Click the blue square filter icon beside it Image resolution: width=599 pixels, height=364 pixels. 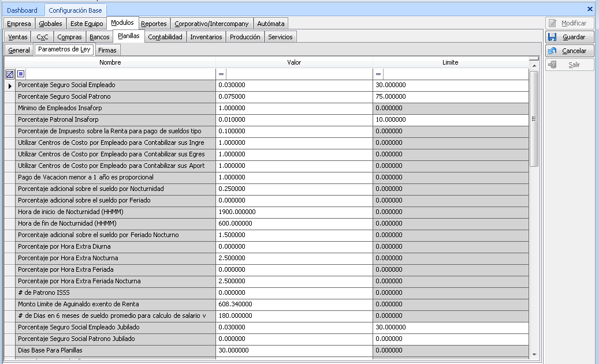tap(21, 73)
